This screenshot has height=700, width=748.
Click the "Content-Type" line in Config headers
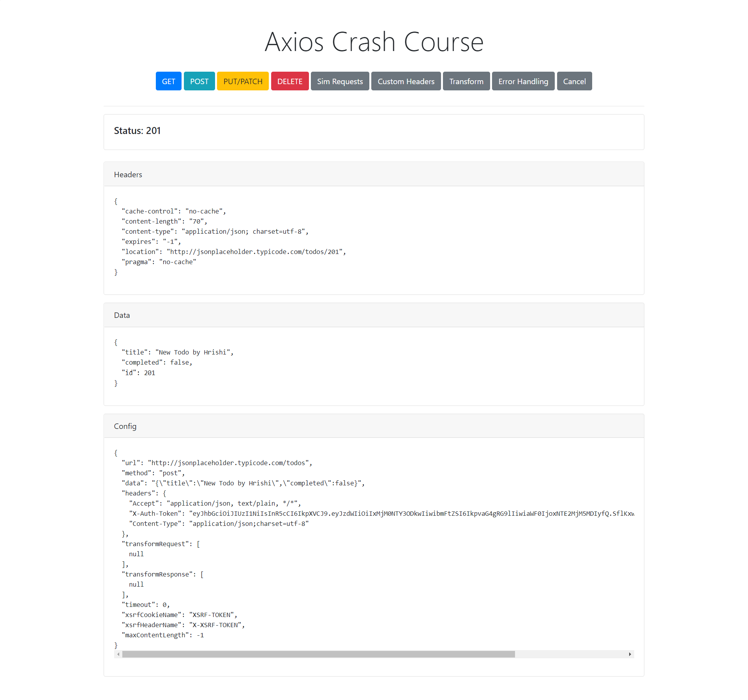(x=219, y=524)
